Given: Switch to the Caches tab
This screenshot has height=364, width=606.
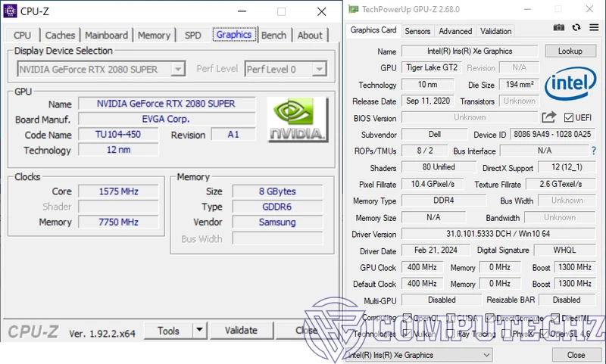Looking at the screenshot, I should [60, 35].
